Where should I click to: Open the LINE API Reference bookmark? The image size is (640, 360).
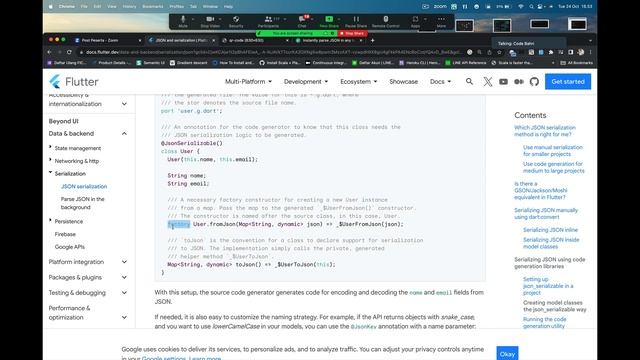click(466, 63)
